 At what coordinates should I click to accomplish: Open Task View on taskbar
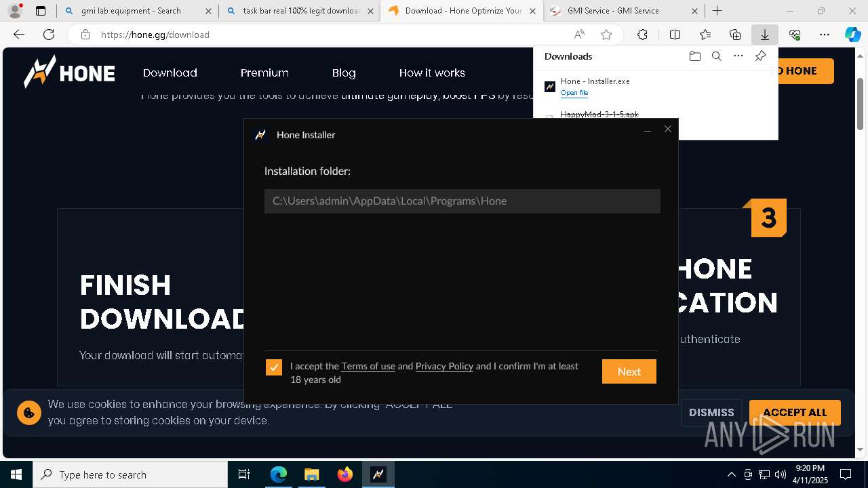(244, 474)
